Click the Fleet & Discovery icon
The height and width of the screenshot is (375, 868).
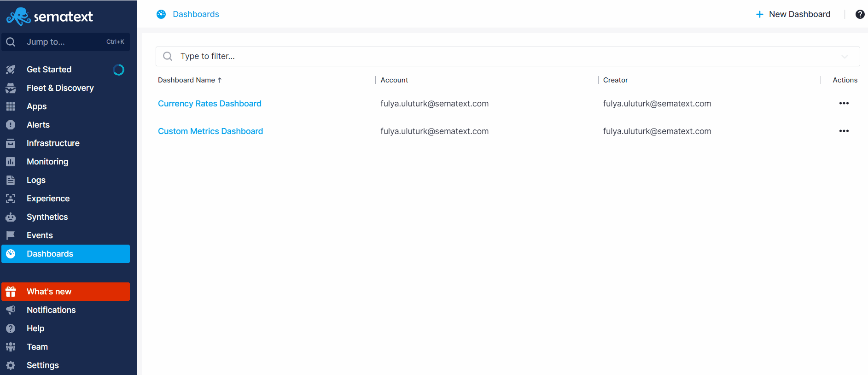click(x=11, y=88)
